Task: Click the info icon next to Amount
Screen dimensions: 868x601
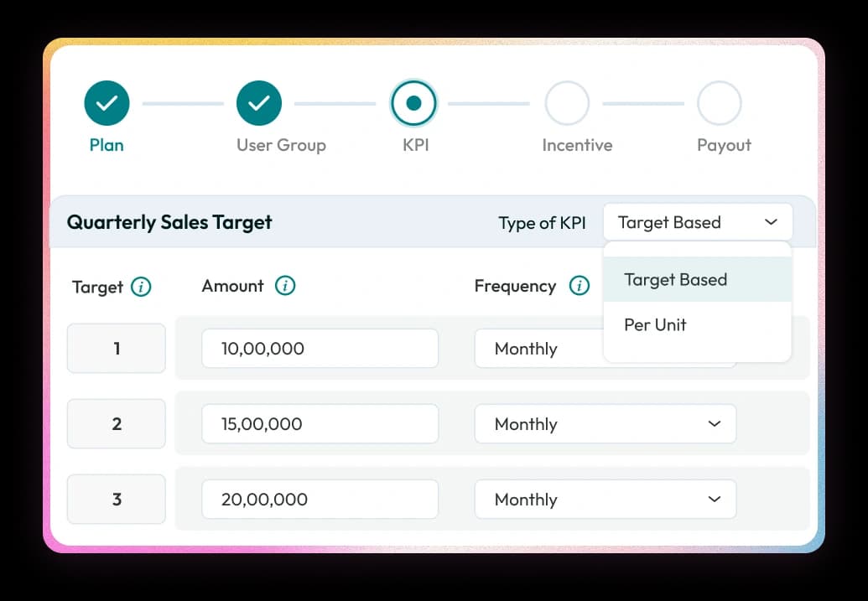Action: coord(285,286)
